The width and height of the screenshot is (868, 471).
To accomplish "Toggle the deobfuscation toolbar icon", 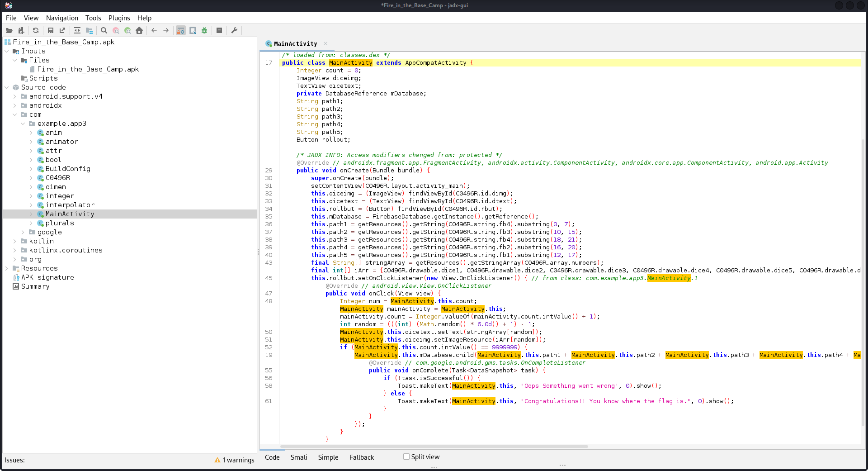I will click(181, 30).
